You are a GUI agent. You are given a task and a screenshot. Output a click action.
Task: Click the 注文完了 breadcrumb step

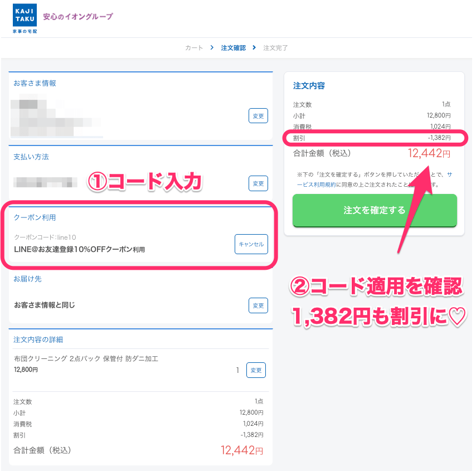click(x=275, y=48)
